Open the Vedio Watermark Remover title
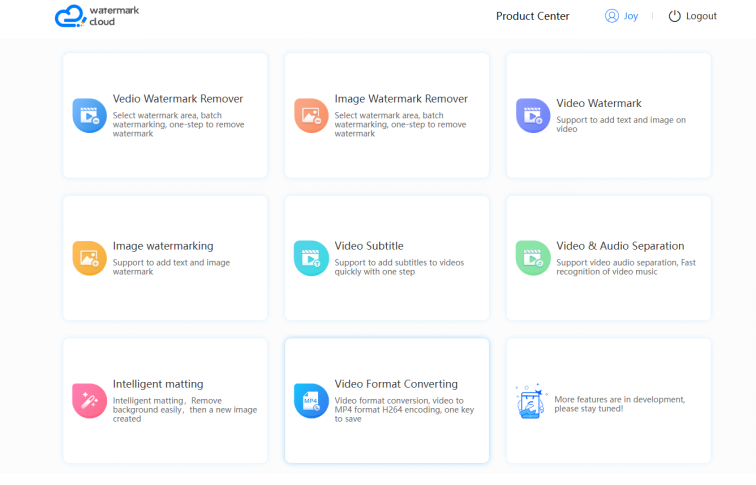Screen dimensions: 756x485 pos(177,99)
